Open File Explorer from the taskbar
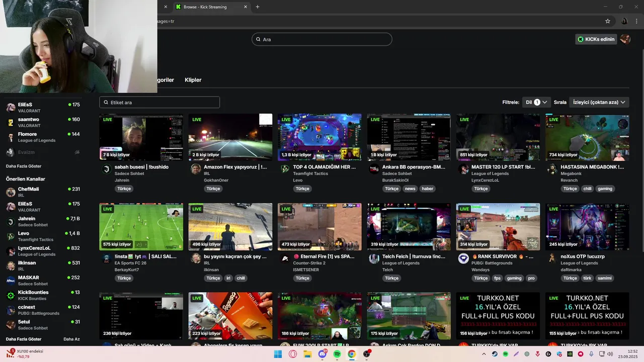This screenshot has height=362, width=644. point(307,354)
